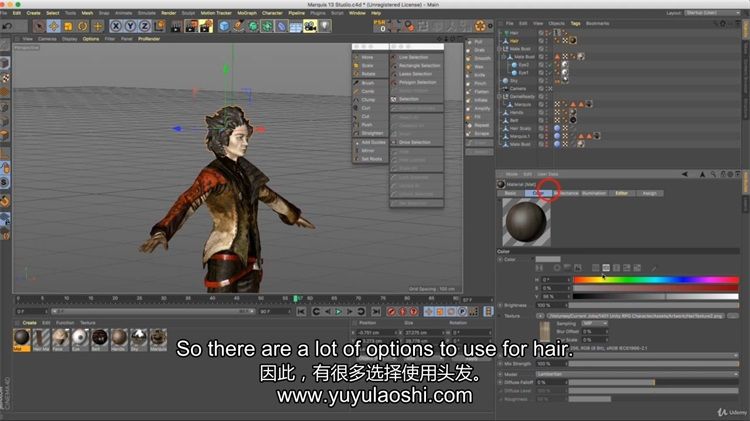Click the Clump hair tool
The height and width of the screenshot is (421, 750).
click(x=370, y=100)
